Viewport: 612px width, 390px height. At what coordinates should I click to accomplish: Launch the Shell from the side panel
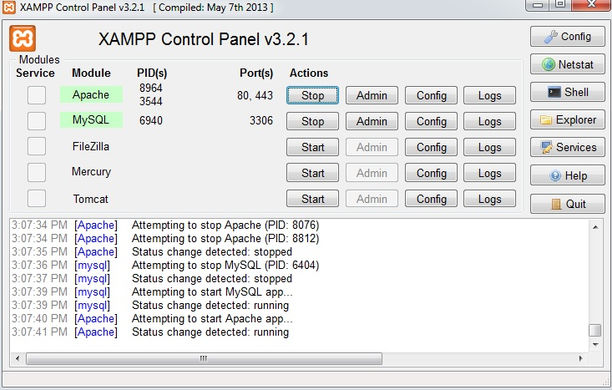coord(568,92)
